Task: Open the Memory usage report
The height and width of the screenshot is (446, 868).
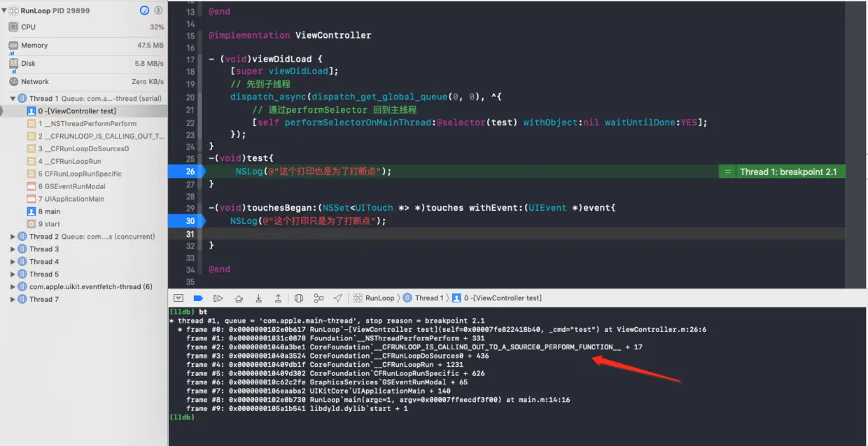Action: click(84, 46)
